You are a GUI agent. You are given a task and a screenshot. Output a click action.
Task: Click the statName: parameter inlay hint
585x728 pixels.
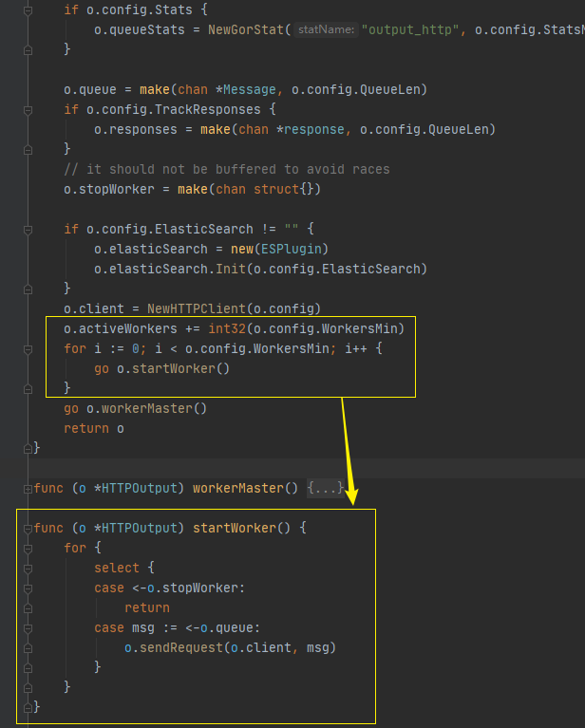(x=326, y=29)
